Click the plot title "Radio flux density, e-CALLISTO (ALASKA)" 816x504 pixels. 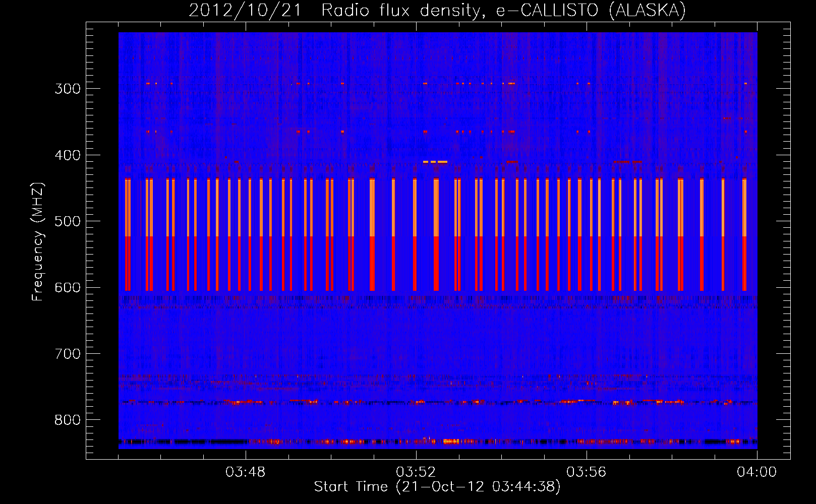pos(503,11)
